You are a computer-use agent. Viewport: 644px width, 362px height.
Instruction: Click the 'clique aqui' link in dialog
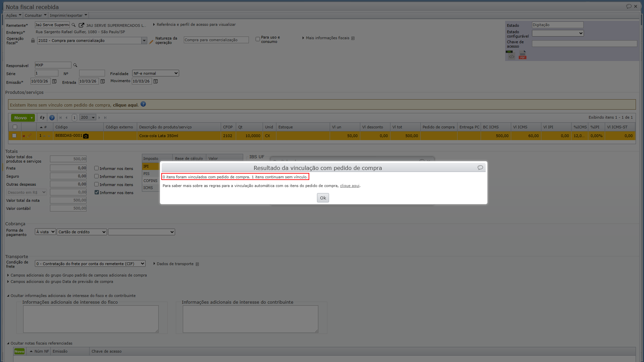[x=350, y=186]
